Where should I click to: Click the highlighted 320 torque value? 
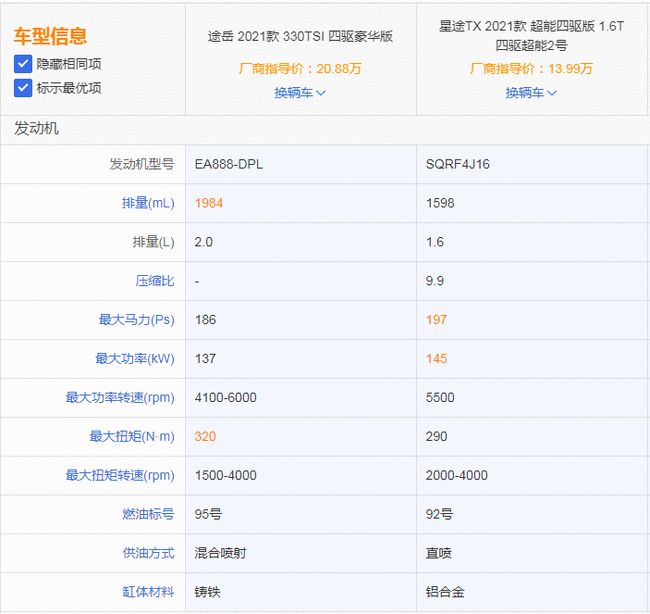206,437
